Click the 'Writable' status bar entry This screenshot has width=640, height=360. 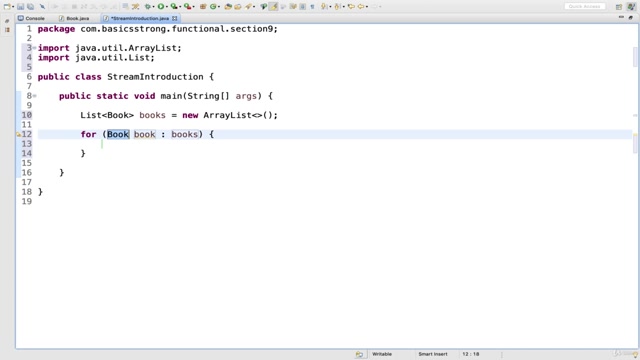pyautogui.click(x=382, y=354)
